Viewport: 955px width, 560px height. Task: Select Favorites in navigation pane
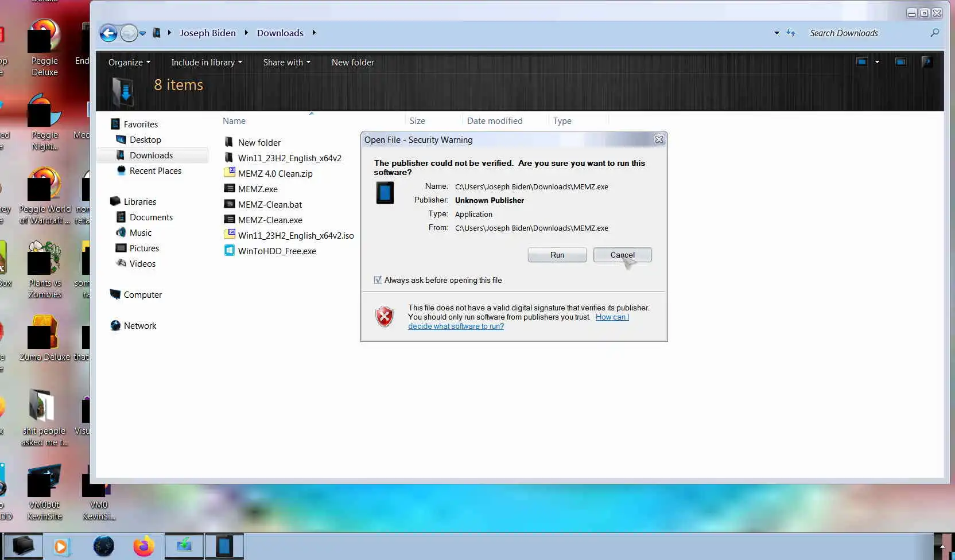tap(141, 124)
